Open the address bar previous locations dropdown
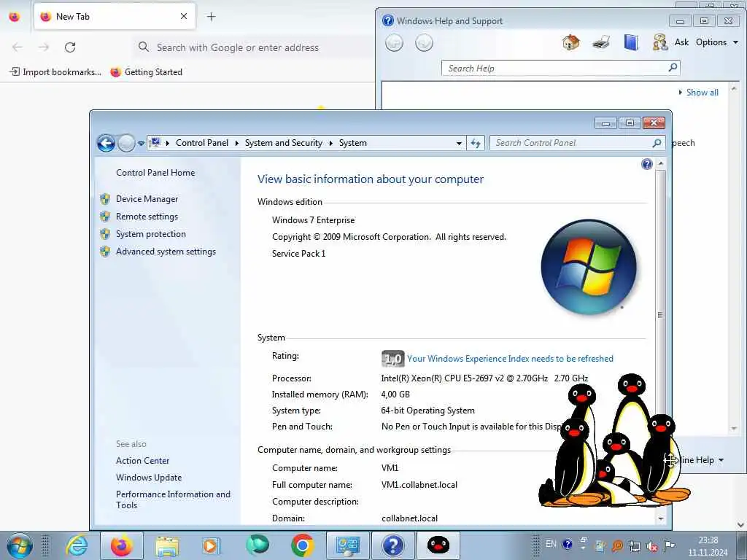 tap(459, 143)
